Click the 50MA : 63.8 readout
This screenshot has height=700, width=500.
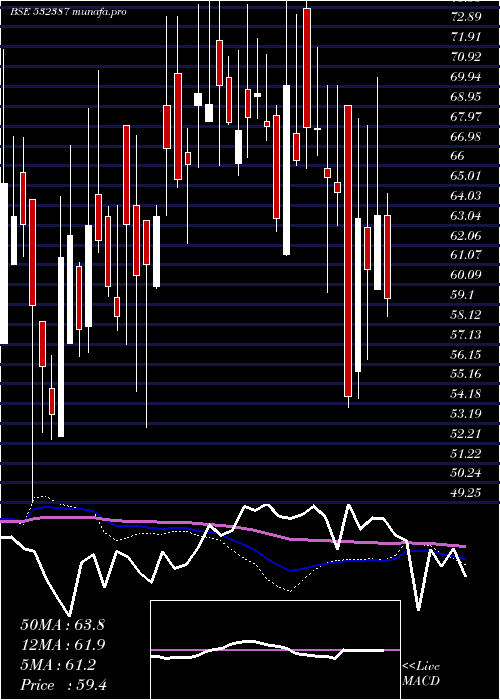coord(62,625)
